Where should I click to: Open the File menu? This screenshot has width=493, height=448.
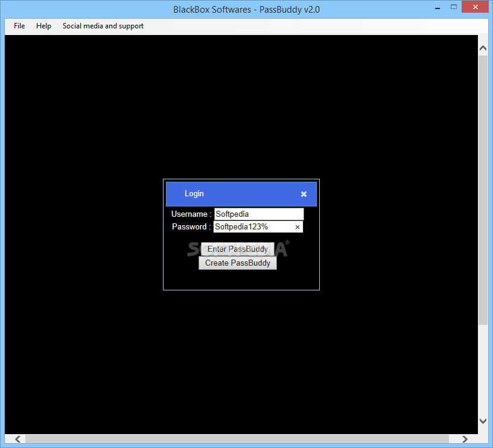pos(19,26)
